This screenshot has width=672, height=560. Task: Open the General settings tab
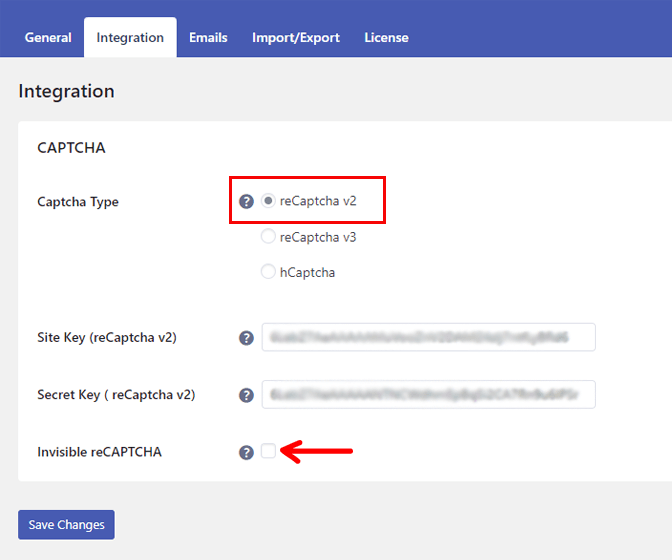pos(48,38)
